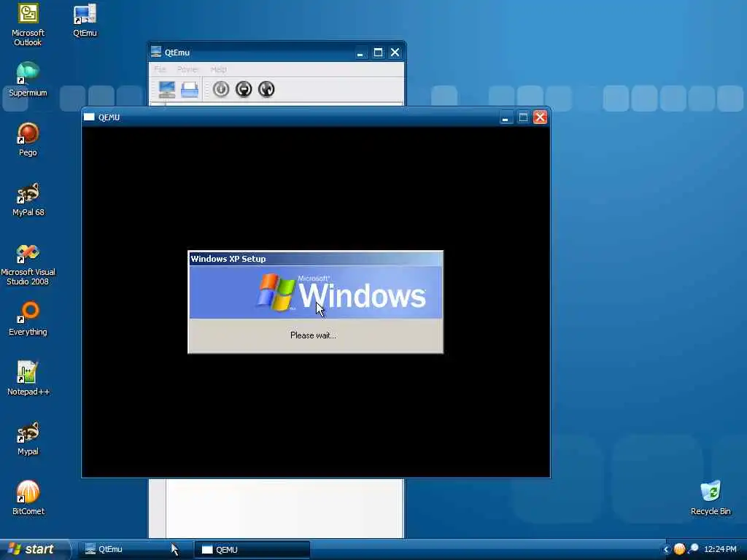Click the restart machine icon in QtEmu toolbar
Viewport: 747px width, 560px height.
pyautogui.click(x=266, y=89)
